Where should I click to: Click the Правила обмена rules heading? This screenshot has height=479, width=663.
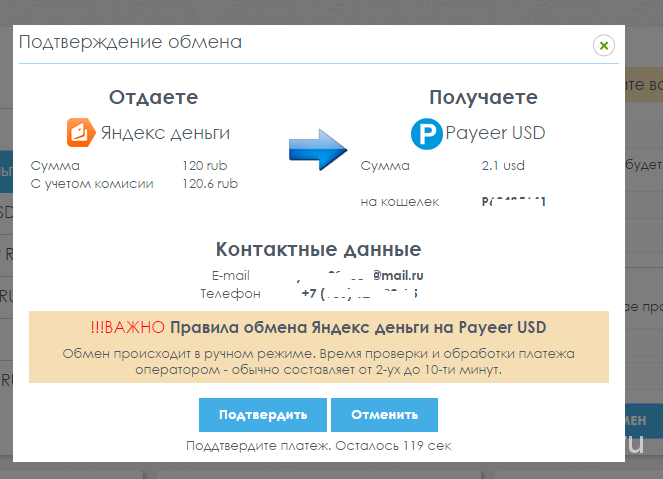(x=358, y=328)
